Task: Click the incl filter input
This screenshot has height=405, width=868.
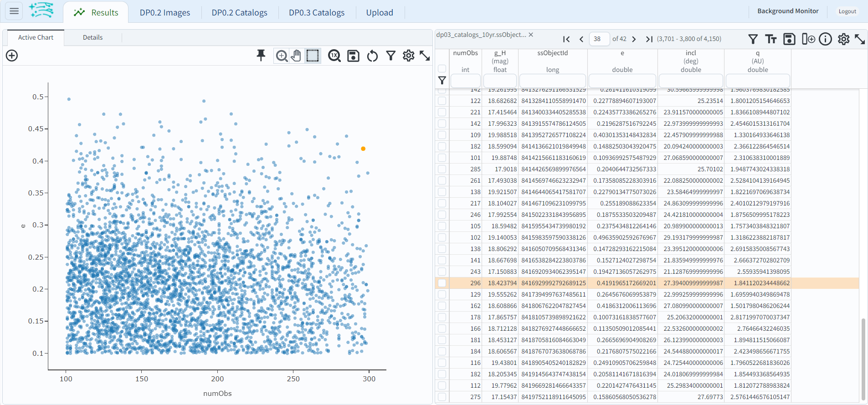Action: (691, 81)
